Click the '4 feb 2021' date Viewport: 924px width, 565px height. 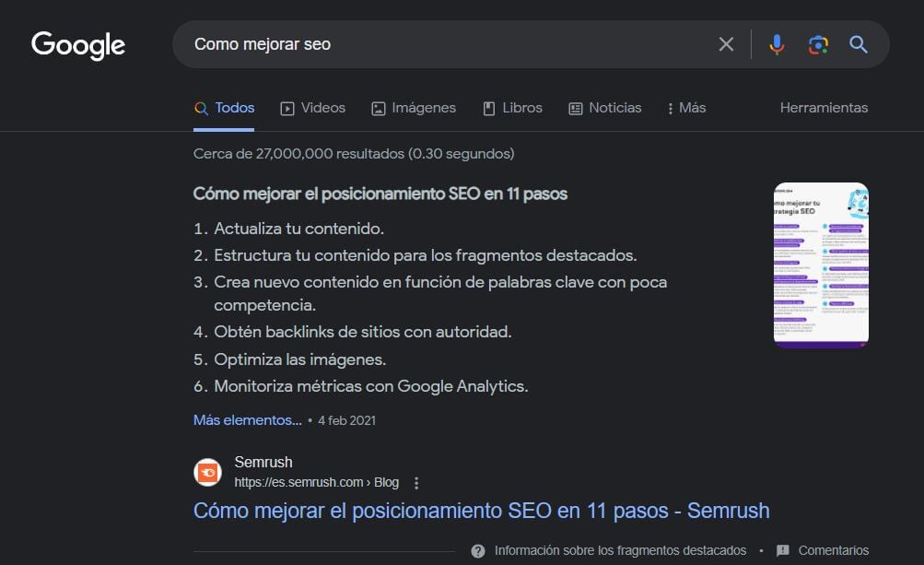pos(346,420)
